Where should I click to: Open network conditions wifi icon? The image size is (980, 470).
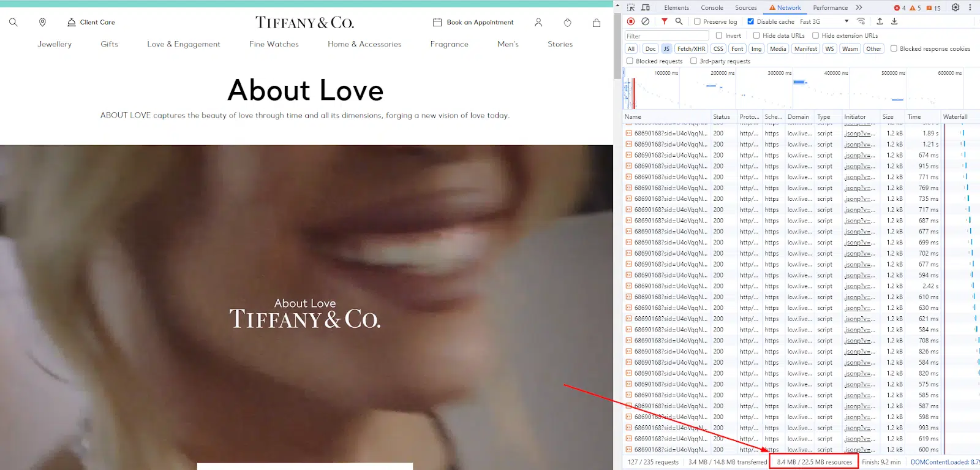(x=861, y=21)
